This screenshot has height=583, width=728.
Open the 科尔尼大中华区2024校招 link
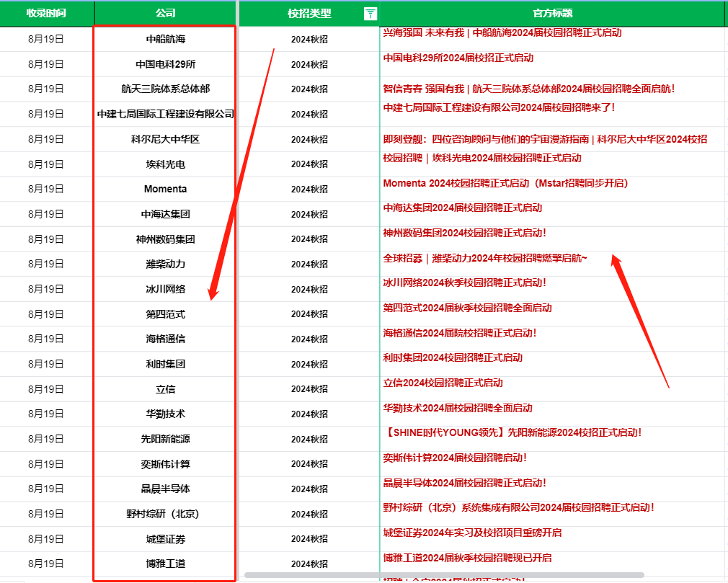pyautogui.click(x=545, y=139)
